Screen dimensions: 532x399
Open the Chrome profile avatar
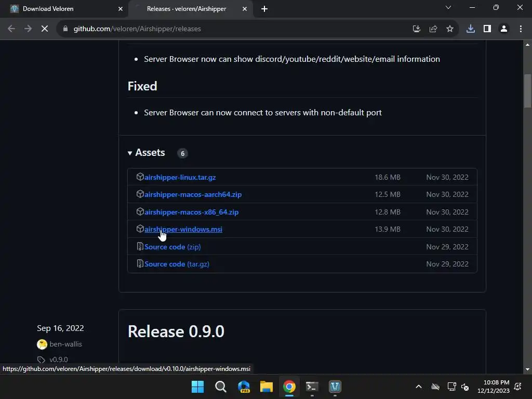point(504,29)
